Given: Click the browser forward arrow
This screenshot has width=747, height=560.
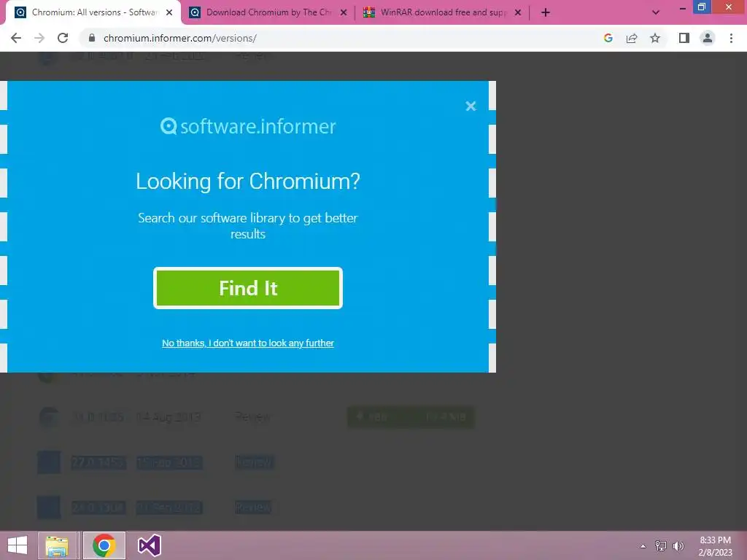Looking at the screenshot, I should (x=39, y=38).
